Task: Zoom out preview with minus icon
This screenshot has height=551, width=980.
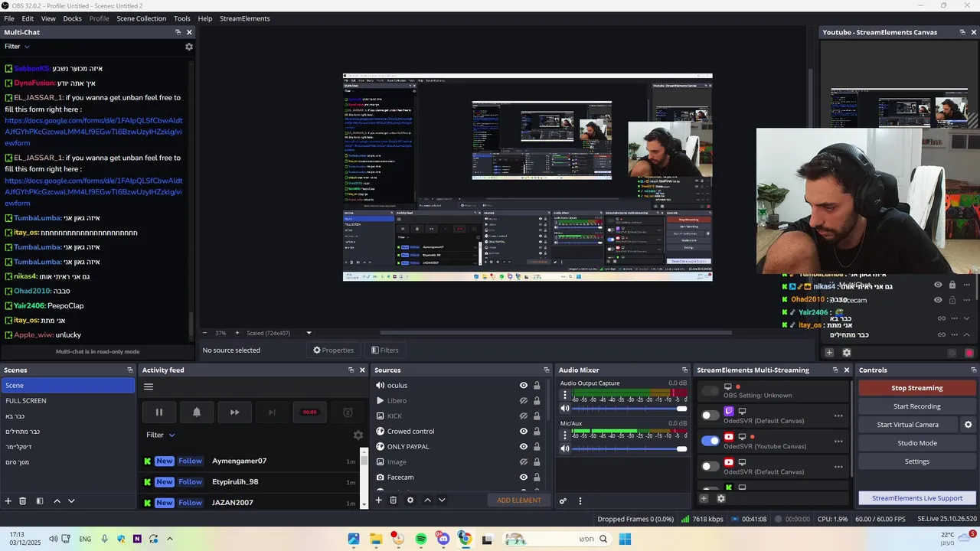Action: (x=204, y=333)
